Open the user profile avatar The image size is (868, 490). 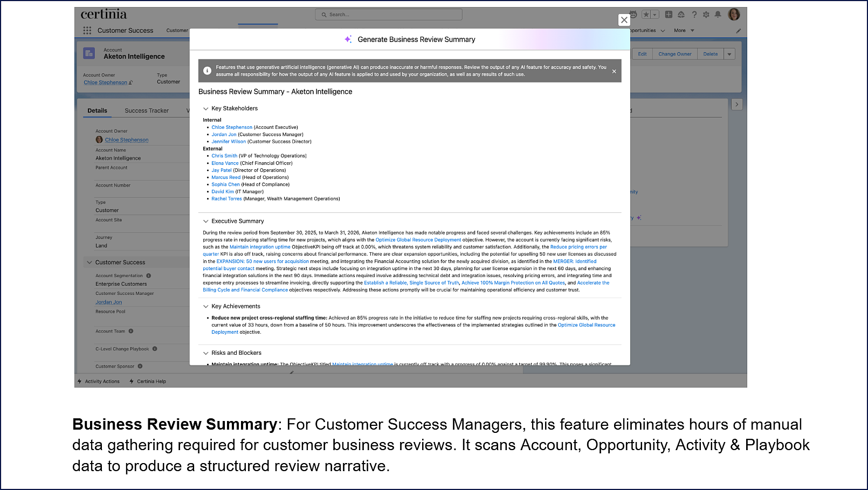click(x=734, y=15)
